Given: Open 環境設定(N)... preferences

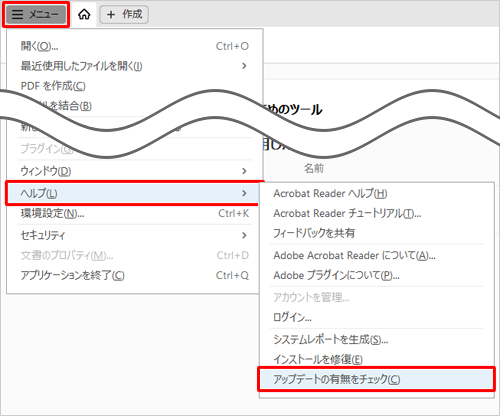Looking at the screenshot, I should 133,213.
